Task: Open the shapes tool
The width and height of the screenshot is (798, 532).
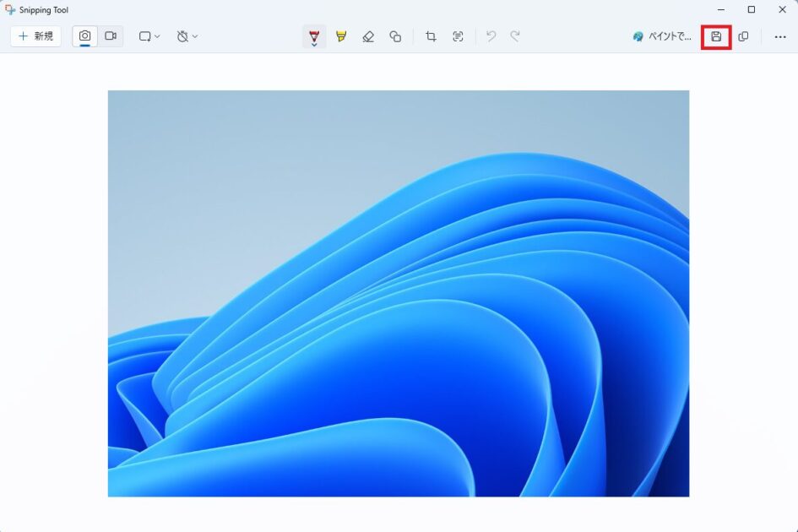Action: pos(395,36)
